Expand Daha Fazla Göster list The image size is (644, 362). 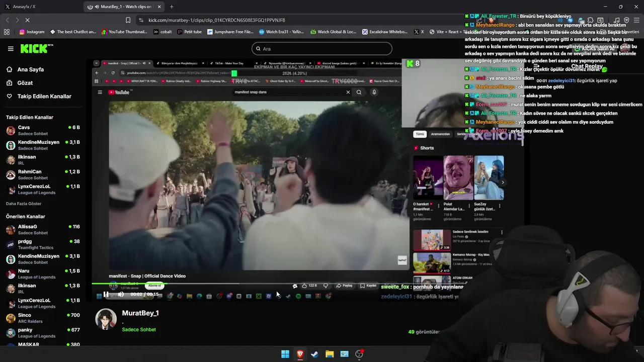24,204
